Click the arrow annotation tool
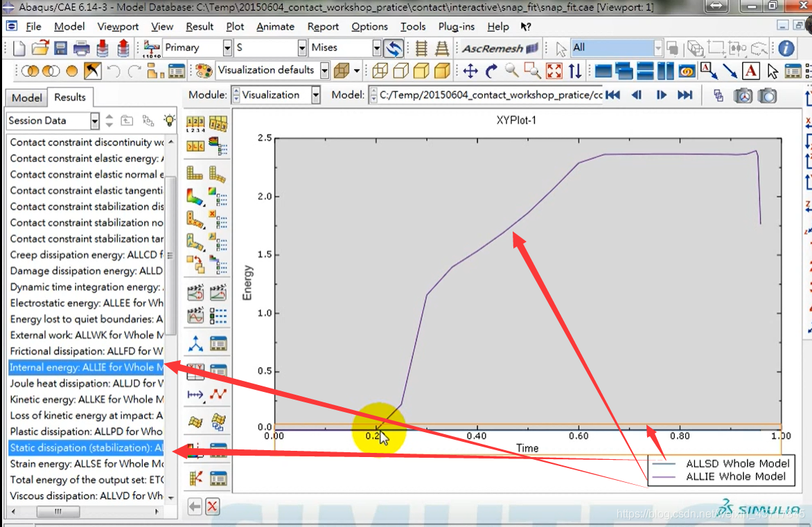The height and width of the screenshot is (527, 812). coord(730,71)
